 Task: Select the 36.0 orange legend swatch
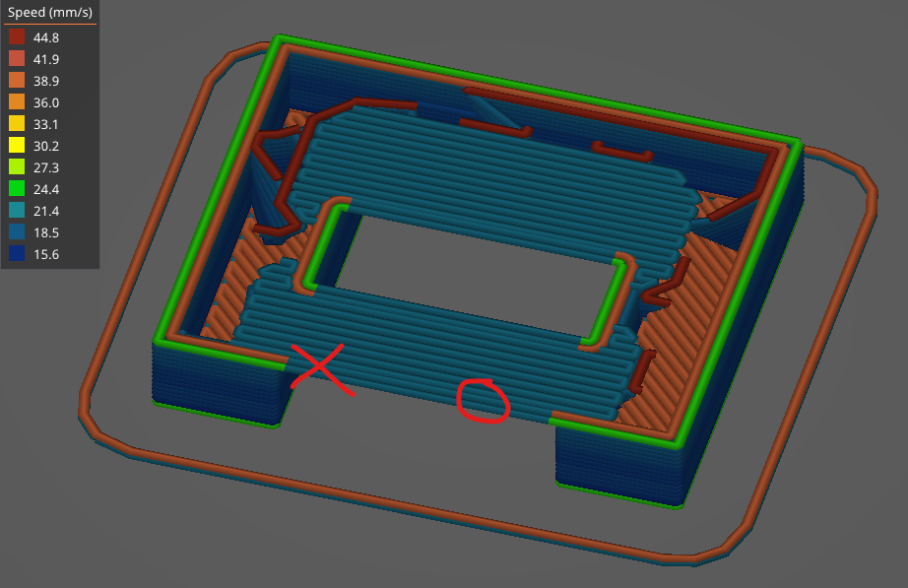coord(17,102)
